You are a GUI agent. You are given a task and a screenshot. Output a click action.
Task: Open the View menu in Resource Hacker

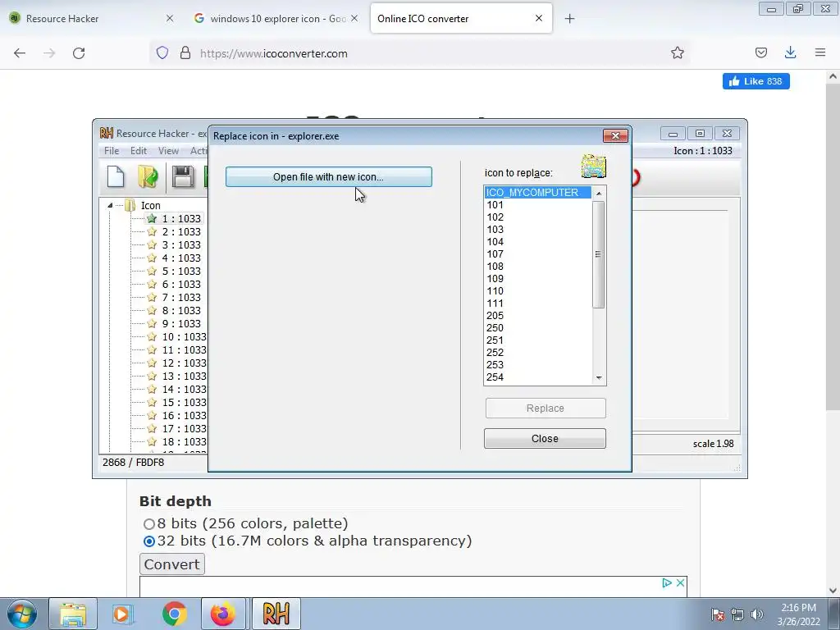[168, 151]
